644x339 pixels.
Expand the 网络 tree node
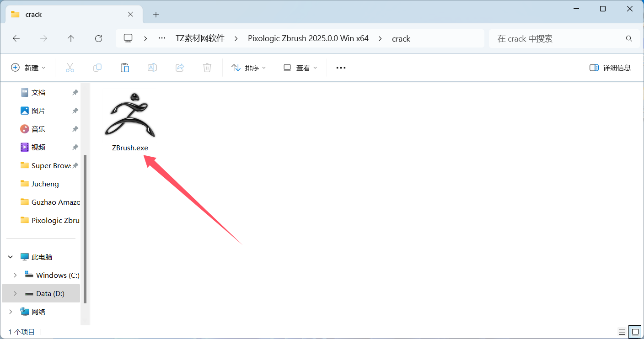pyautogui.click(x=11, y=312)
